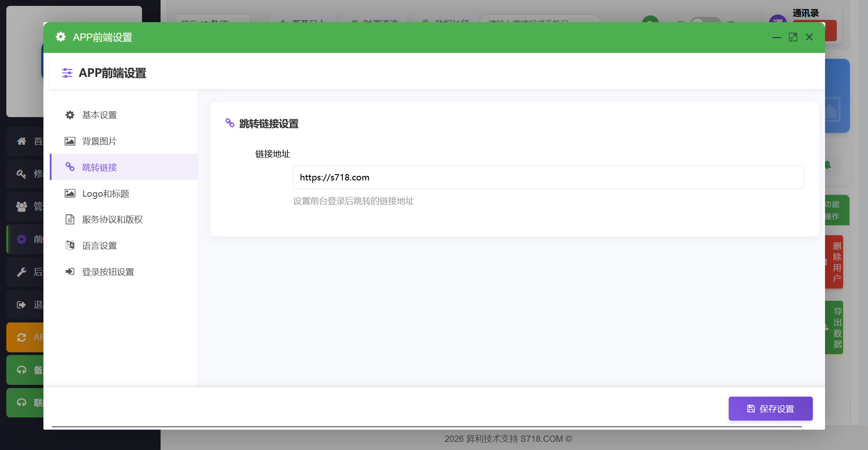Maximize the APP前端设置 dialog

tap(793, 37)
